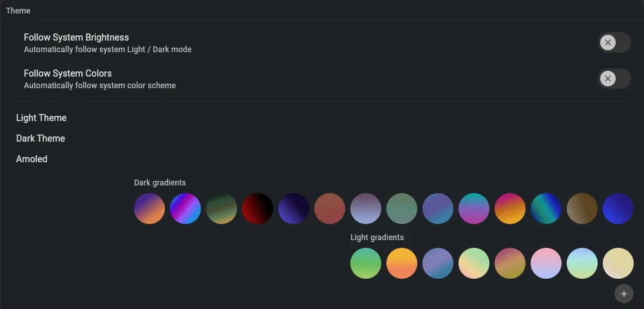This screenshot has width=644, height=309.
Task: Click 'Automatically follow system color scheme' text
Action: (x=100, y=86)
